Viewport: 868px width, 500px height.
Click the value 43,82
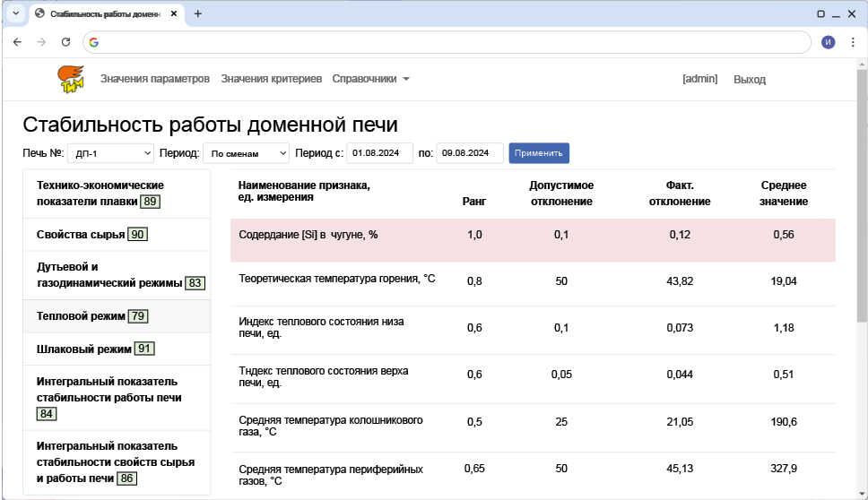(x=680, y=281)
